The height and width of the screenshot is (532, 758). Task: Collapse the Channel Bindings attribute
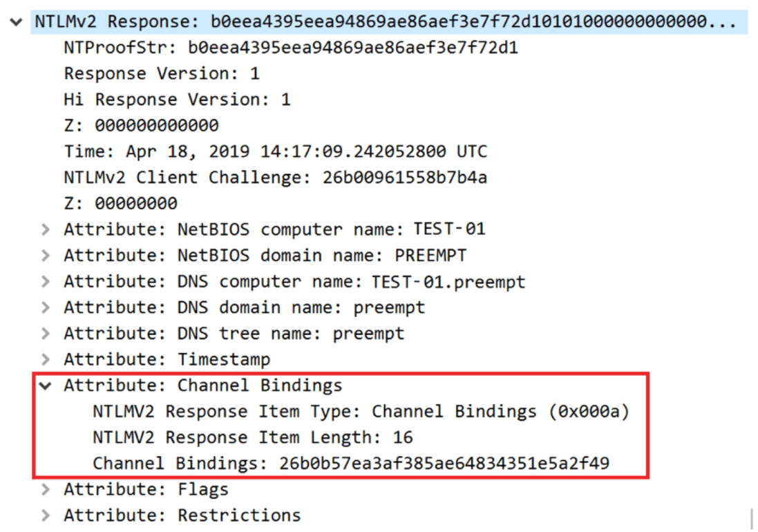46,386
